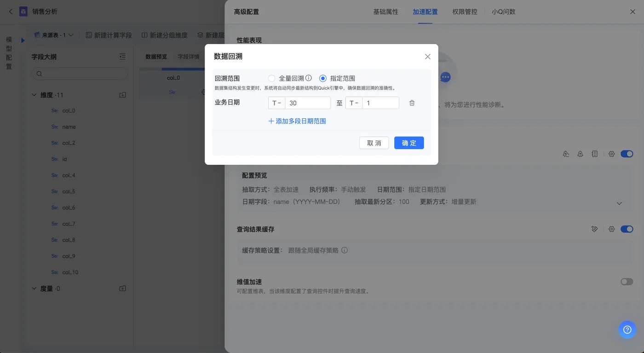Click 添加多段日期范围 link
This screenshot has height=353, width=644.
[297, 121]
